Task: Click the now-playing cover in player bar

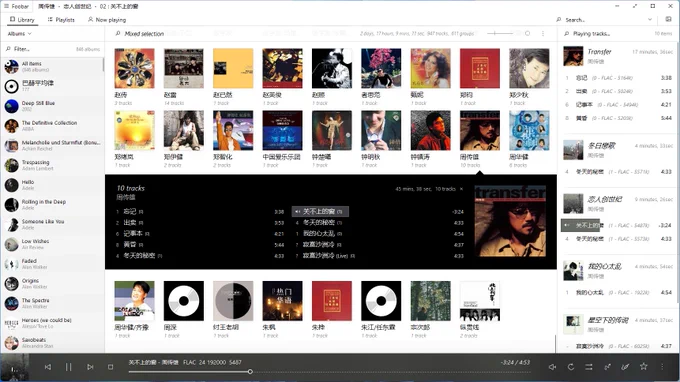Action: 15,367
